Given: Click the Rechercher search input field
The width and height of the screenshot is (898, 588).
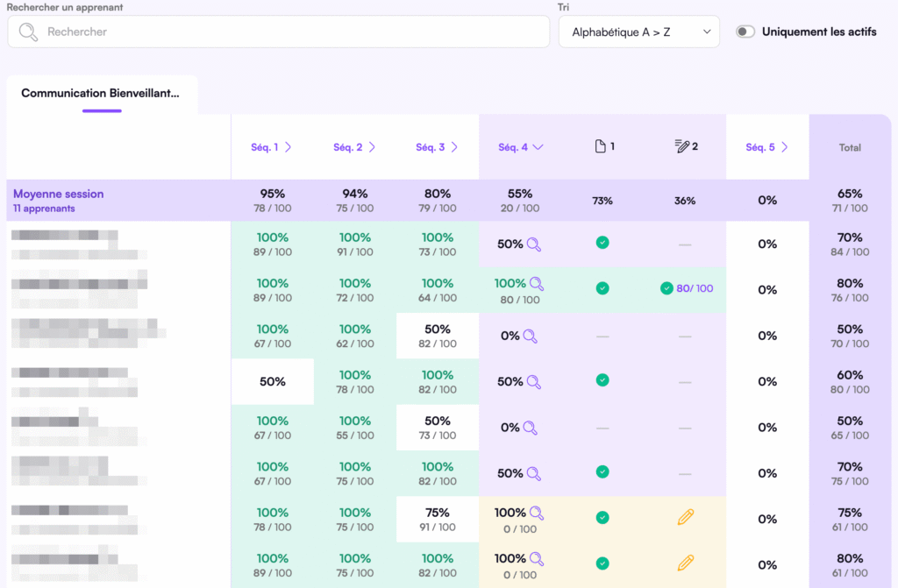Looking at the screenshot, I should (278, 32).
